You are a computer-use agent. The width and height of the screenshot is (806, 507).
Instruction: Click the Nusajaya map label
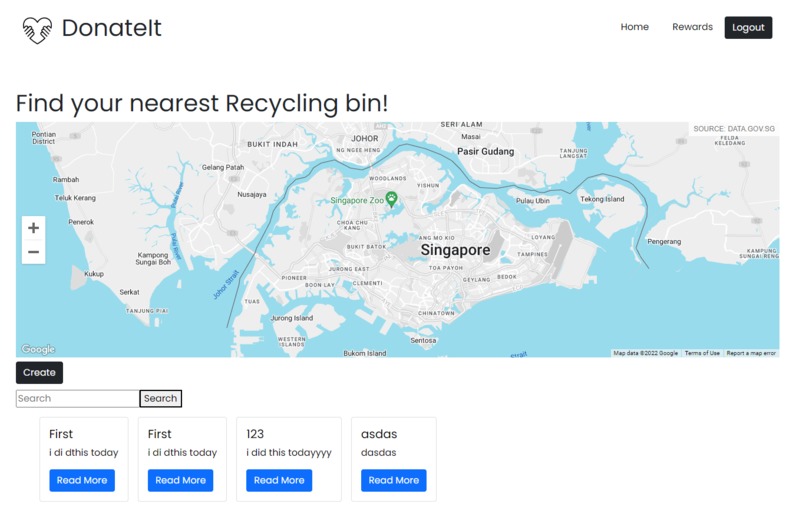point(252,194)
